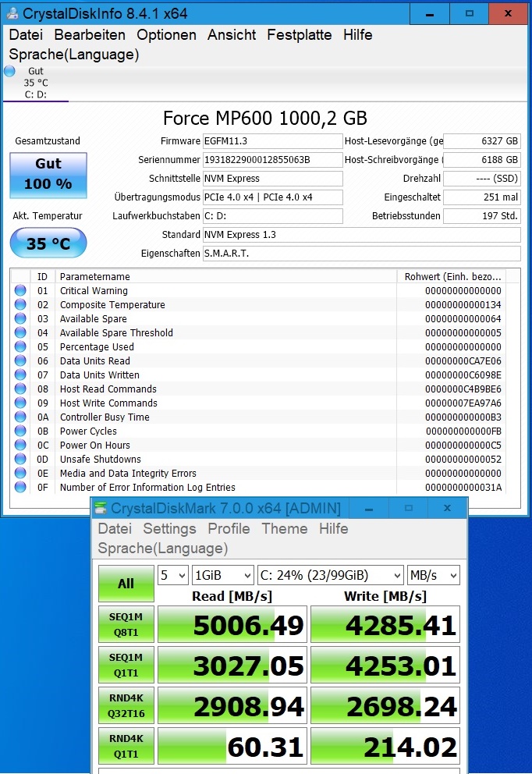Open Datei menu in CrystalDiskMark
Image resolution: width=532 pixels, height=774 pixels.
(115, 529)
